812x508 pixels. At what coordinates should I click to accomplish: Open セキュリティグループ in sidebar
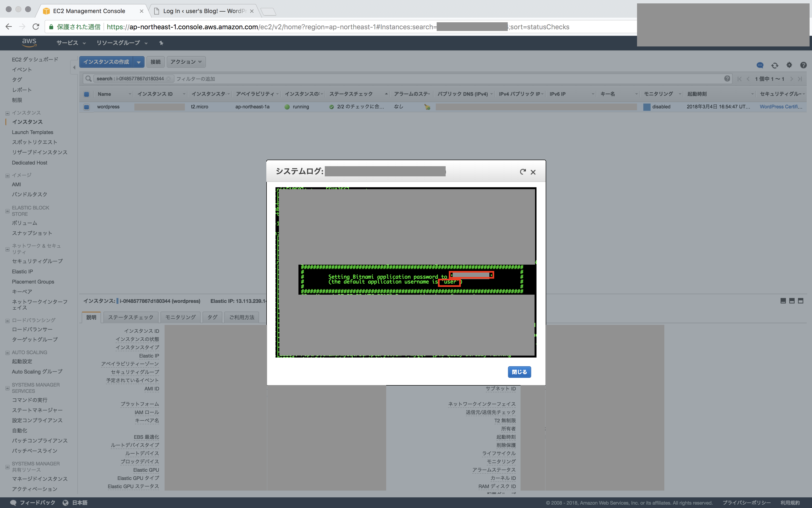pos(37,261)
